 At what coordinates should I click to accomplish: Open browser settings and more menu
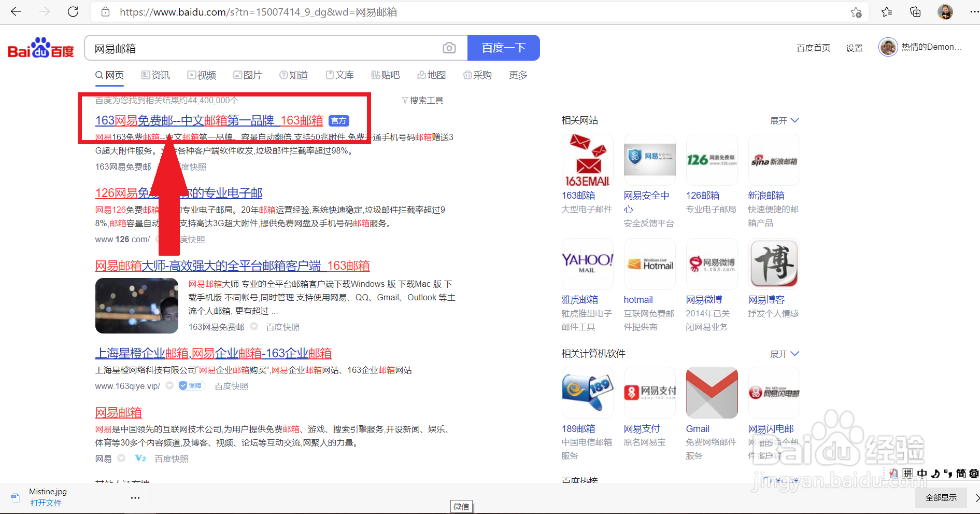[x=974, y=12]
